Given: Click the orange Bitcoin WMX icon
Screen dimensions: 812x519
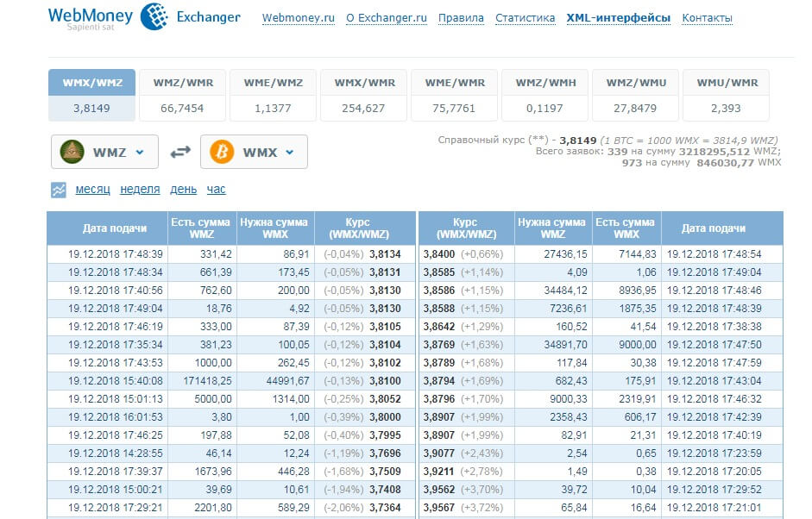Looking at the screenshot, I should [222, 152].
